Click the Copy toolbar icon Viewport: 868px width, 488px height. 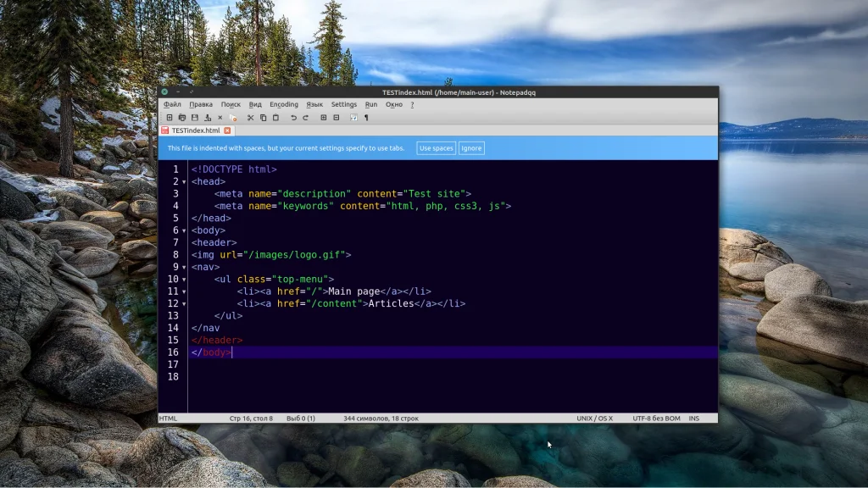263,117
